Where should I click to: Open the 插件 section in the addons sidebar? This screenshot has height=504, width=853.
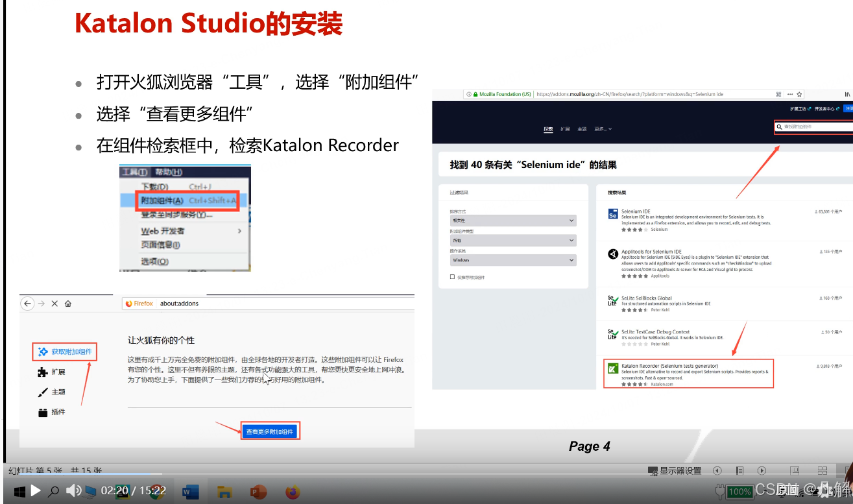point(57,411)
